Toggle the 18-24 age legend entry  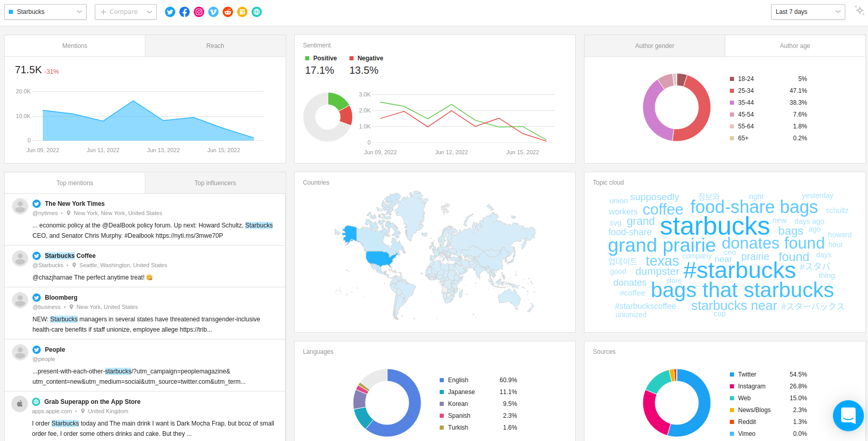(x=769, y=79)
